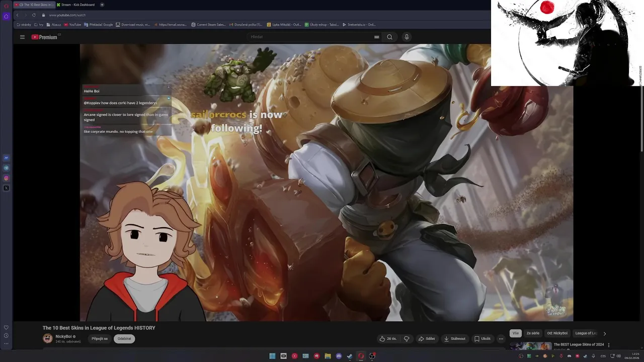Go back with browser back arrow
This screenshot has width=644, height=362.
[18, 15]
